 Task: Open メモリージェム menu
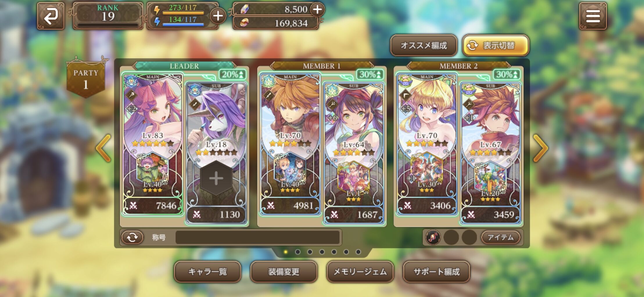360,272
